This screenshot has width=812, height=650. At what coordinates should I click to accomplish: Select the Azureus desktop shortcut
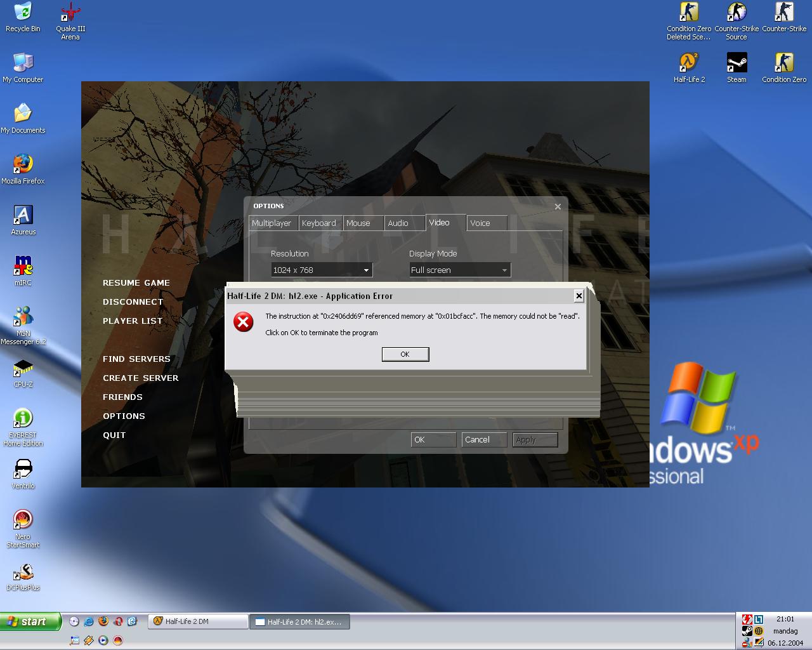23,220
